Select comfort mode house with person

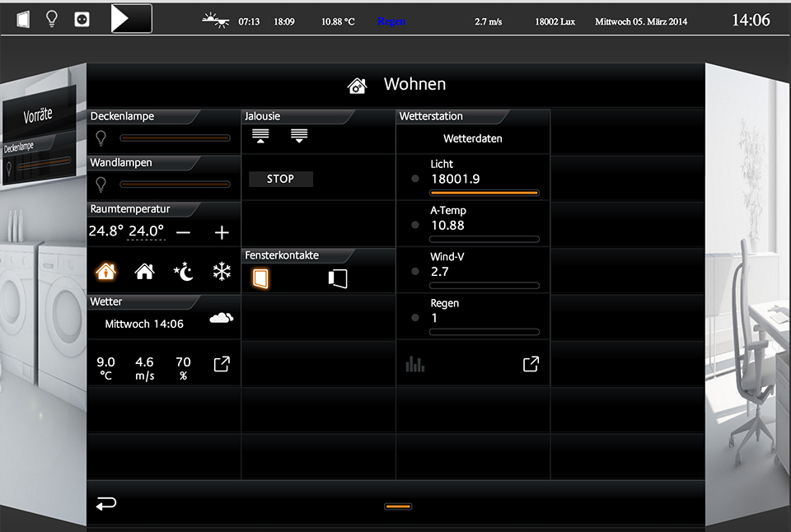[x=105, y=271]
